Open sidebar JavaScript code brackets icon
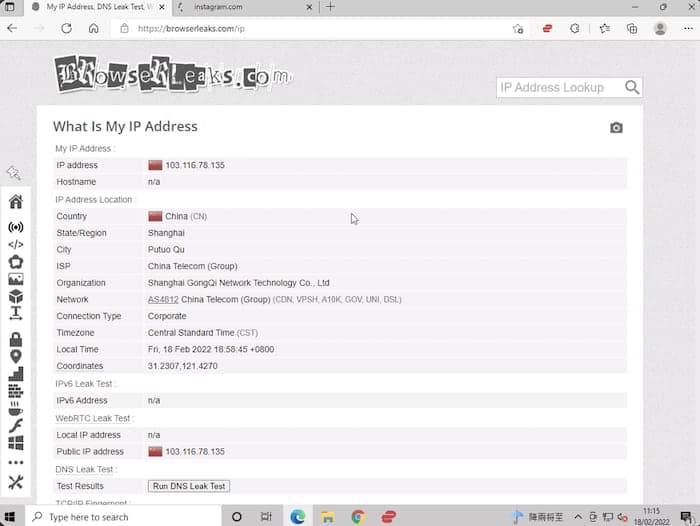Viewport: 700px width, 526px height. pyautogui.click(x=16, y=245)
